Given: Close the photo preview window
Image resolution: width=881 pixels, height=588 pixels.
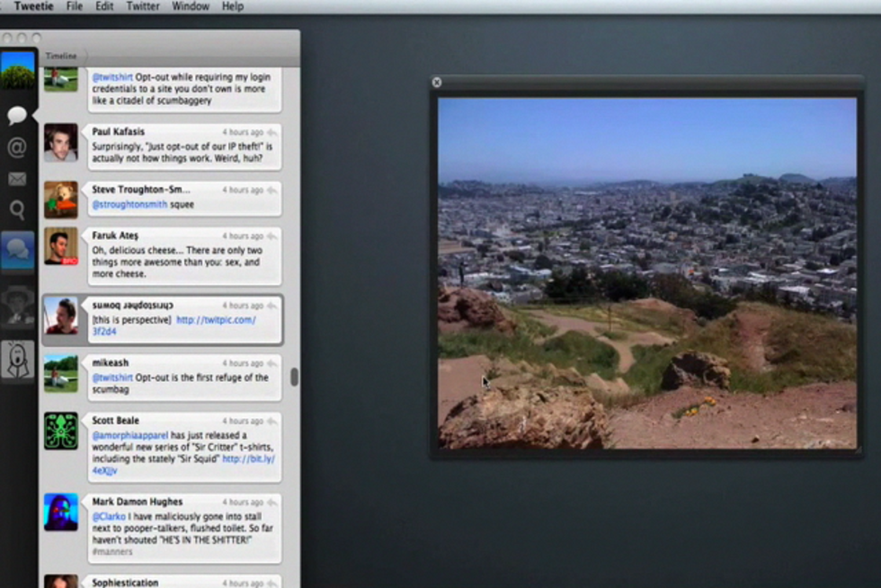Looking at the screenshot, I should [x=437, y=82].
